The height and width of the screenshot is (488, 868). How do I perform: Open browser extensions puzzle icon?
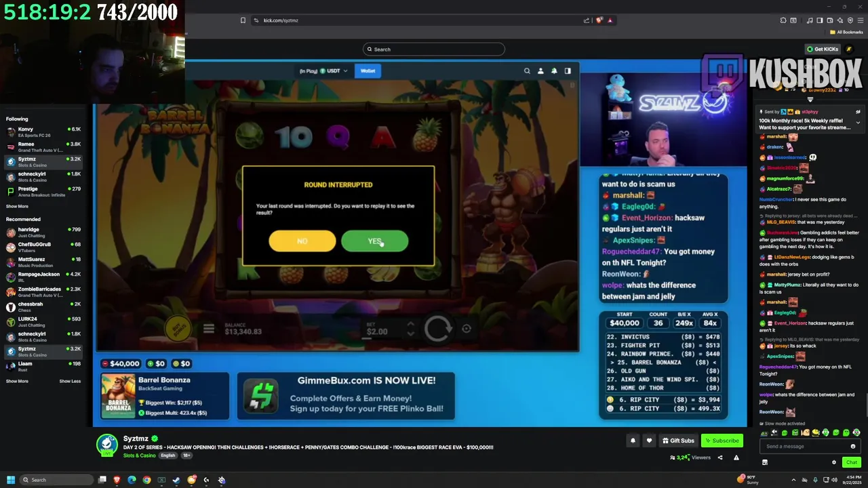click(783, 20)
